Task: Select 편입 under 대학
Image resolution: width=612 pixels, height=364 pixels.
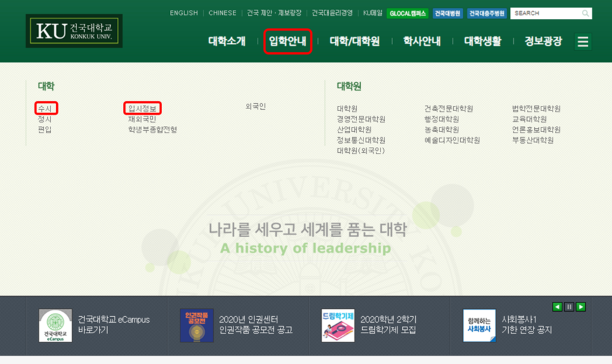Action: pos(45,129)
